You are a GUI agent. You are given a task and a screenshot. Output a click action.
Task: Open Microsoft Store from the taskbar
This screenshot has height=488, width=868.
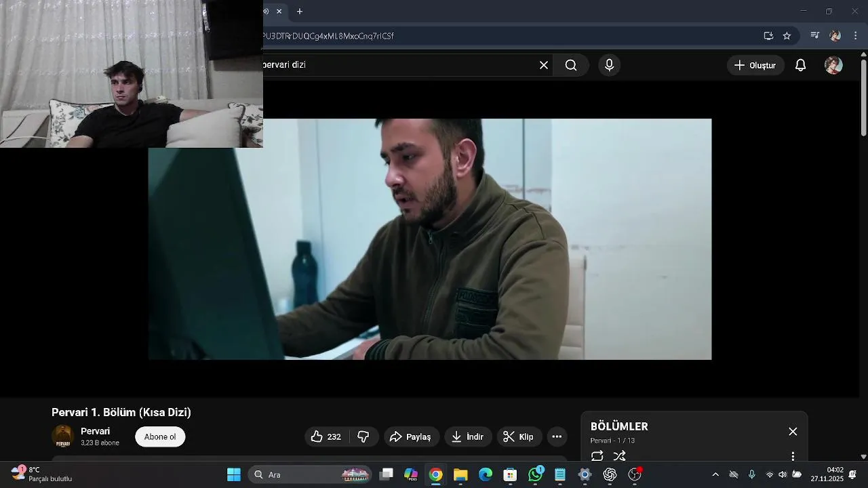(x=510, y=474)
